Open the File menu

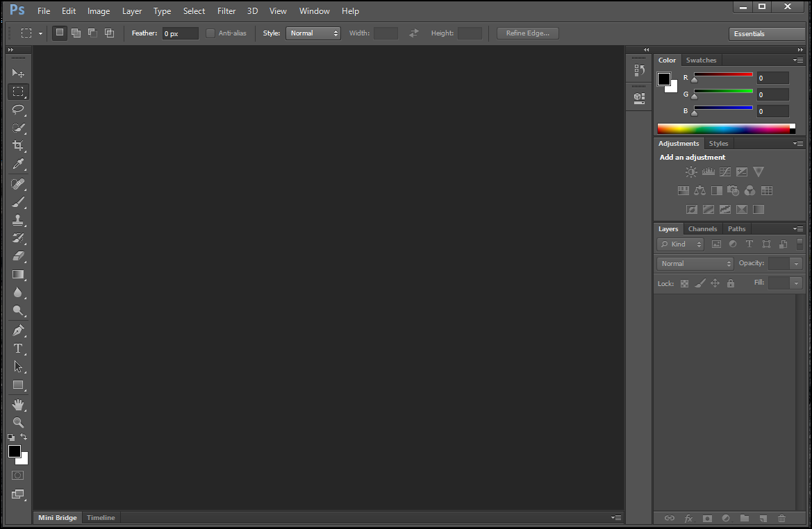click(x=44, y=11)
